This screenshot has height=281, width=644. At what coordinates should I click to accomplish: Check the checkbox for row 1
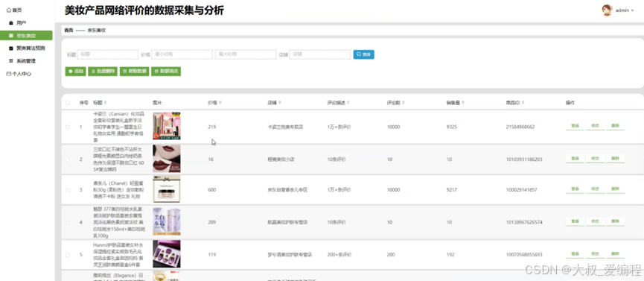click(68, 127)
